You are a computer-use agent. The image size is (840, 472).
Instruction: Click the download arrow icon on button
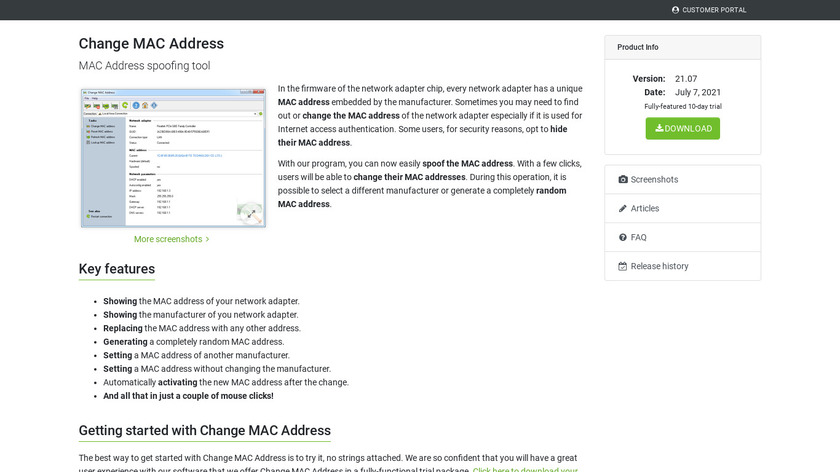tap(659, 128)
